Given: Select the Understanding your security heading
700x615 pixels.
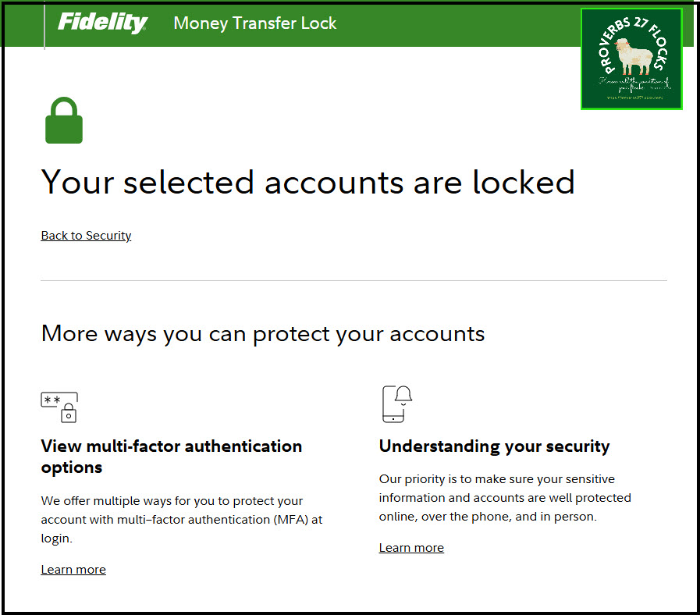Looking at the screenshot, I should coord(494,446).
